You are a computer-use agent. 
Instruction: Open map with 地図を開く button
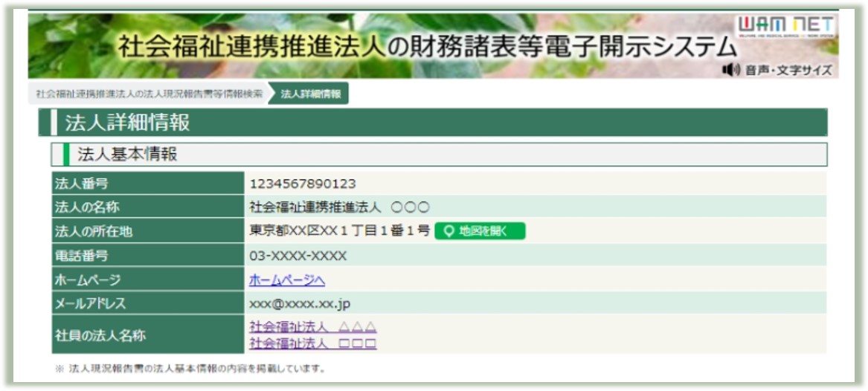[480, 231]
